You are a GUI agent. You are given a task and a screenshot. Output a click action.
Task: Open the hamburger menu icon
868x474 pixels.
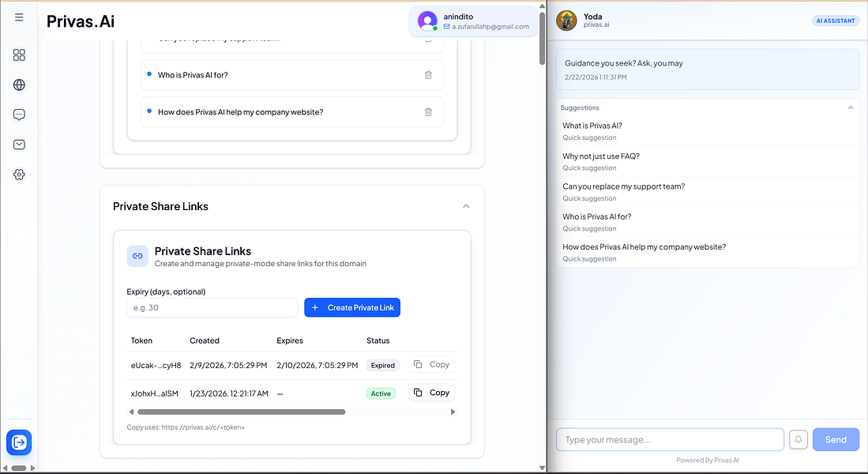pos(19,17)
